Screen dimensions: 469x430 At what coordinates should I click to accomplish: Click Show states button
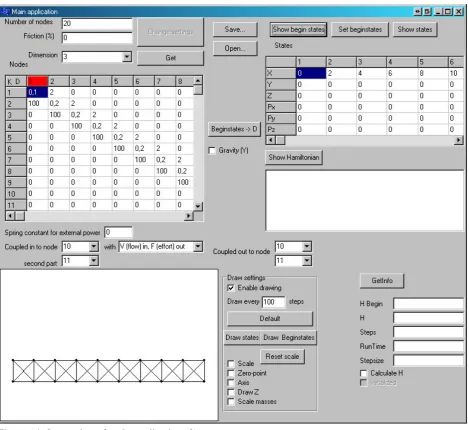point(415,30)
